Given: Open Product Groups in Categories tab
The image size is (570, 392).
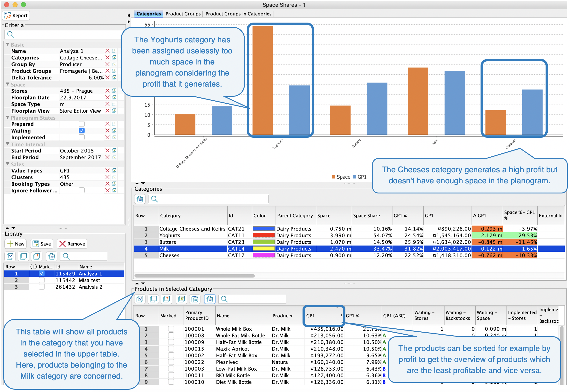Looking at the screenshot, I should (x=238, y=14).
